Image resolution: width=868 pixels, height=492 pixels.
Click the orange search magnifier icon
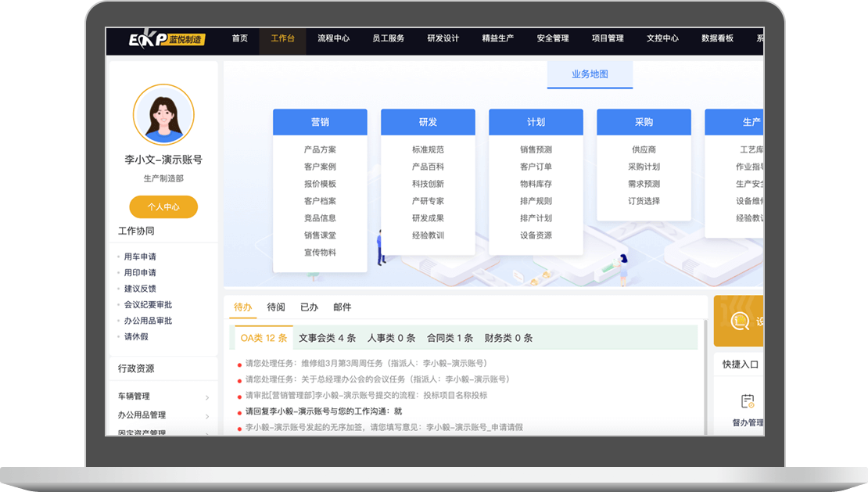click(739, 321)
